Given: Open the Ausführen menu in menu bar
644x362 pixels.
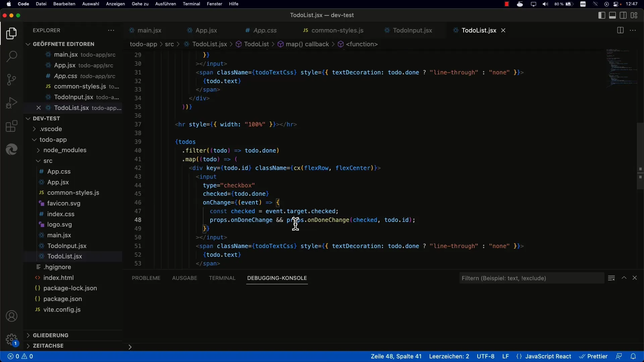Looking at the screenshot, I should (x=165, y=4).
